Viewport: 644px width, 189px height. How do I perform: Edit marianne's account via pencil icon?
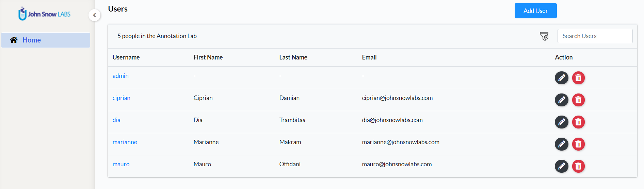coord(562,144)
